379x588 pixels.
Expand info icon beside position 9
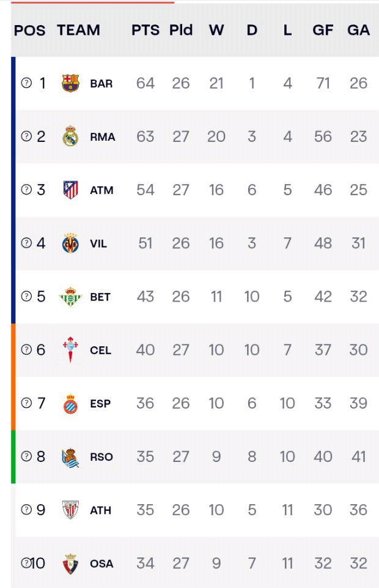pos(26,510)
